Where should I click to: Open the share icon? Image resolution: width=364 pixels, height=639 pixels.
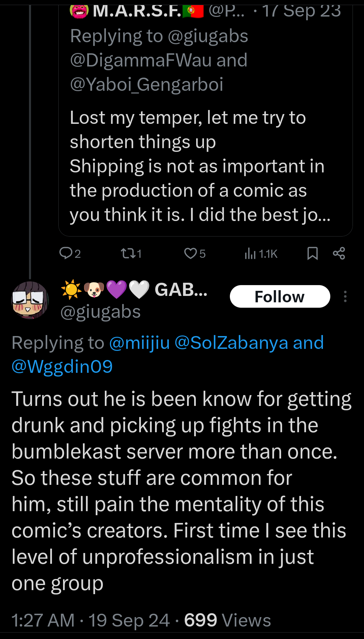[x=339, y=253]
